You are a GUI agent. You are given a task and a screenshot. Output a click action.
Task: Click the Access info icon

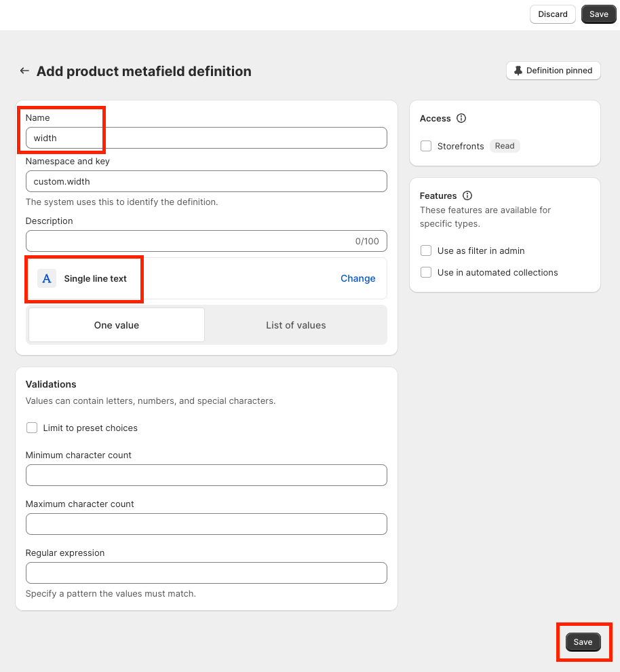coord(461,118)
